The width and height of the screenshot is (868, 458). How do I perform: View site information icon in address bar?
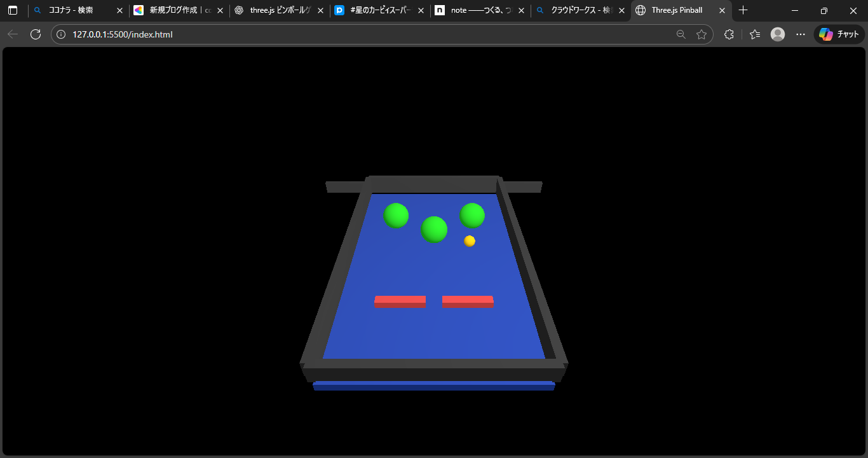pyautogui.click(x=61, y=34)
